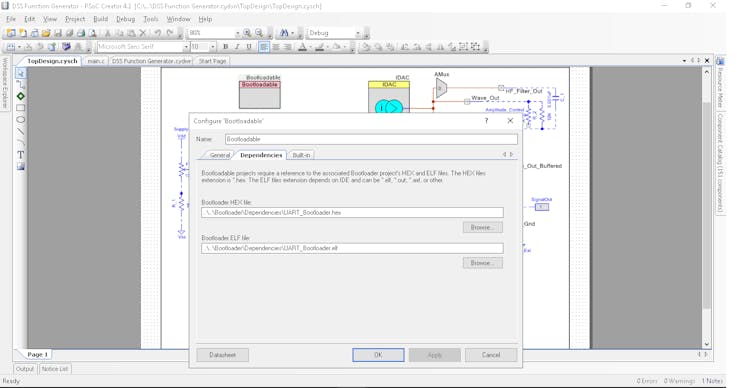Toggle left text alignment
Screen dimensions: 740x388
(264, 47)
